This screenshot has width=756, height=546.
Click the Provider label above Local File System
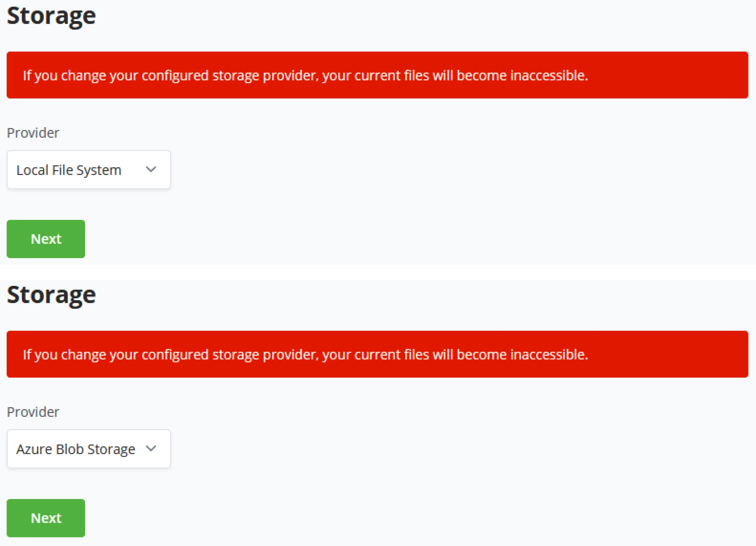click(33, 133)
